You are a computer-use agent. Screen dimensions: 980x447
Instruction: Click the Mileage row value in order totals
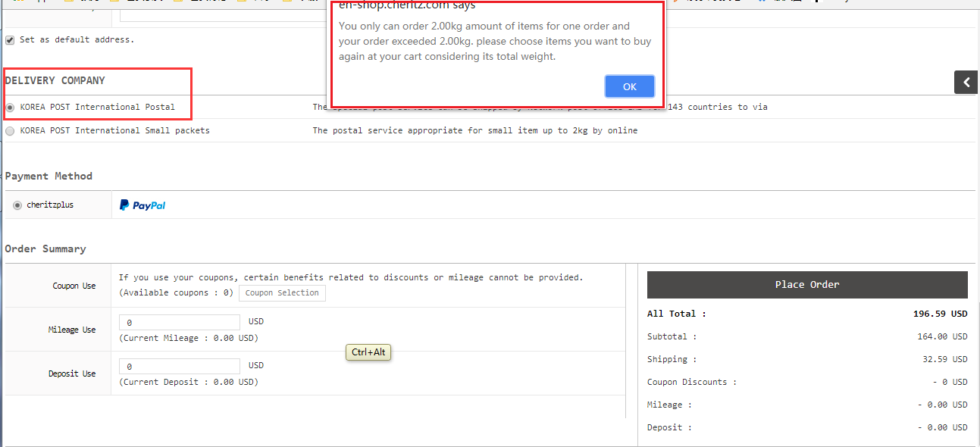(942, 405)
